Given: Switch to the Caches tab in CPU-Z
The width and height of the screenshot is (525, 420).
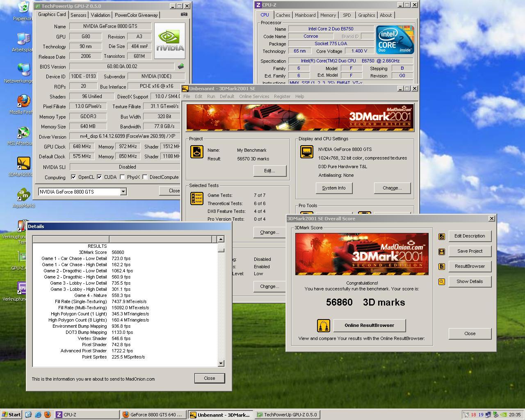Looking at the screenshot, I should tap(283, 15).
